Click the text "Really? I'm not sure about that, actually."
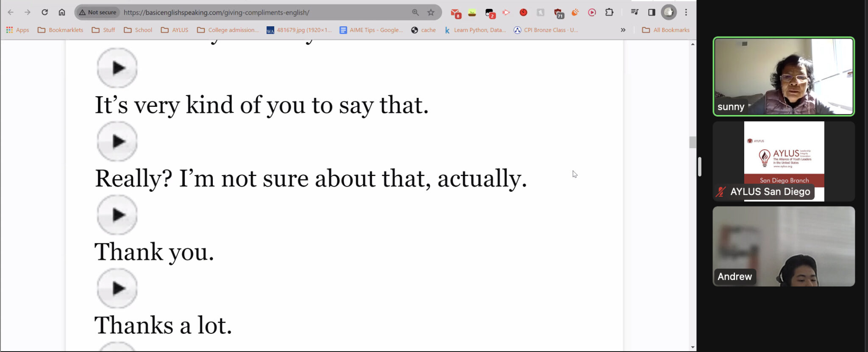The height and width of the screenshot is (352, 868). (311, 179)
